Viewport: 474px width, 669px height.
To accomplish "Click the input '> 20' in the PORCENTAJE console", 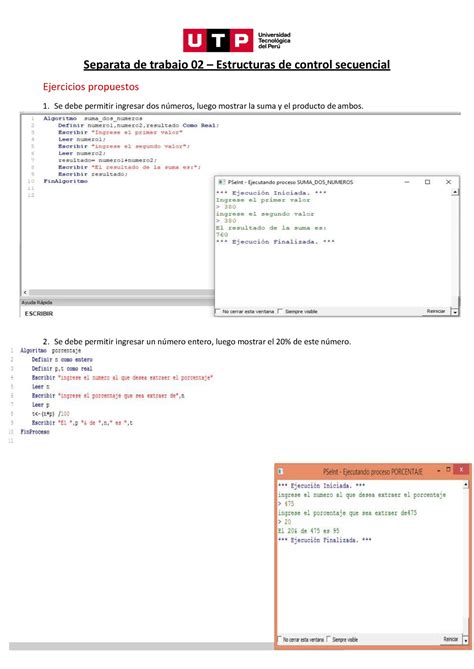I will (x=285, y=522).
